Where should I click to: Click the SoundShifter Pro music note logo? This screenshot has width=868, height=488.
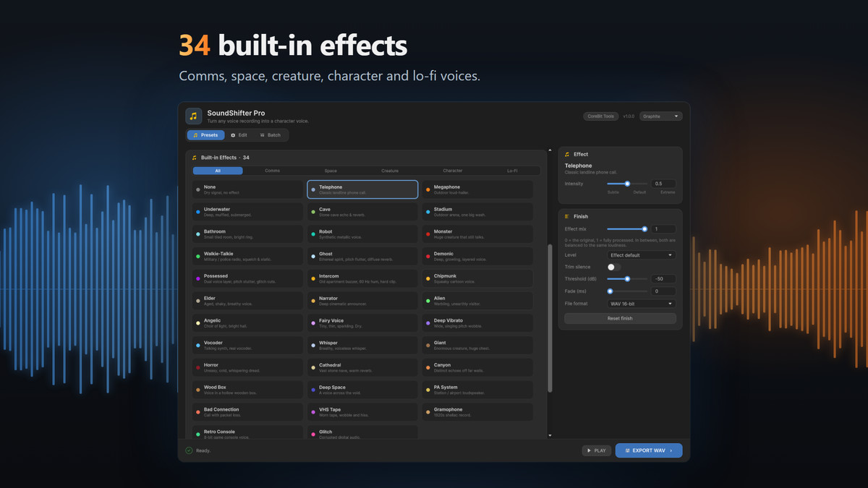pos(194,116)
